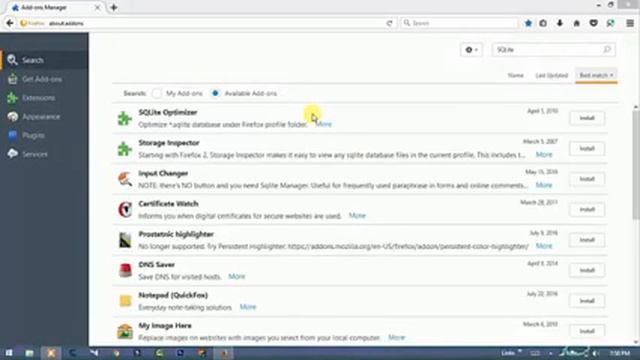Click the SQLite Optimizer puzzle-piece icon
Image resolution: width=640 pixels, height=360 pixels.
124,118
